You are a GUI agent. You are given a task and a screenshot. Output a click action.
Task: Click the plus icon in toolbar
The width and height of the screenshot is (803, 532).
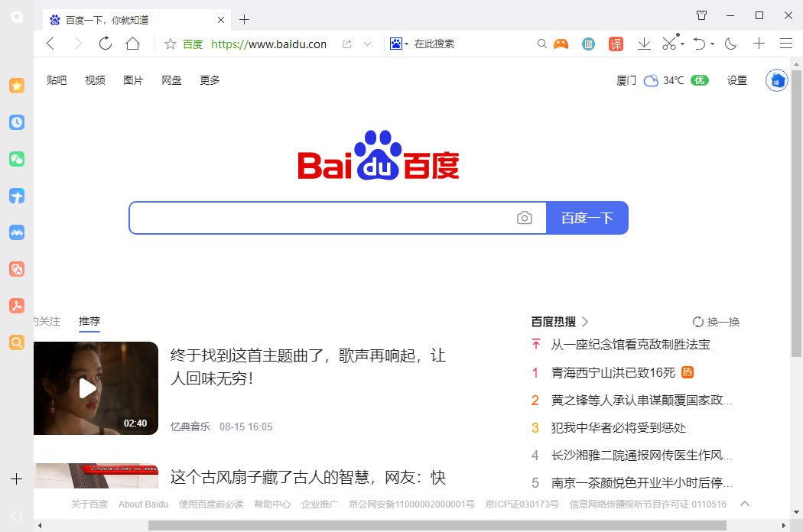click(x=759, y=44)
